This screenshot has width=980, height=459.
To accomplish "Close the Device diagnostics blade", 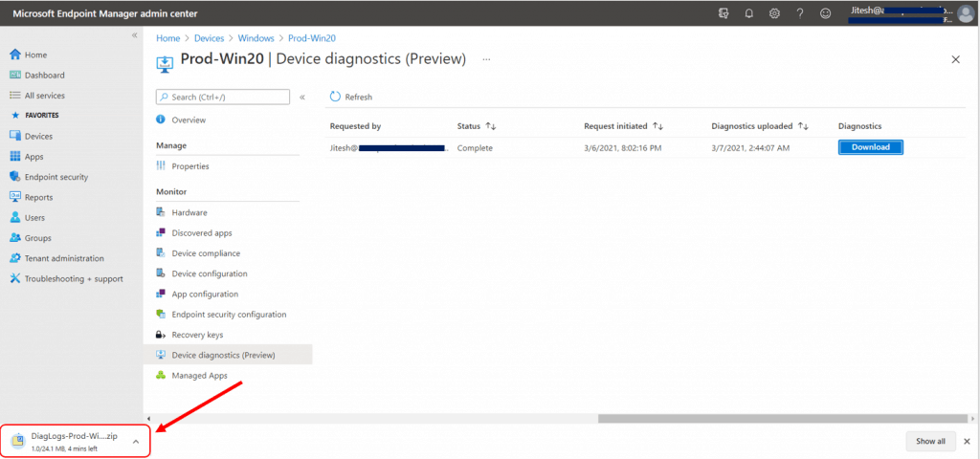I will tap(956, 59).
